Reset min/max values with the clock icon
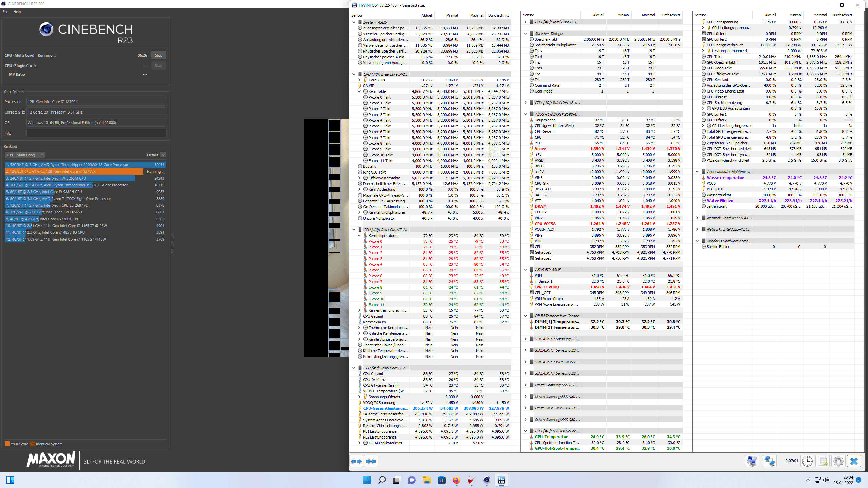 pyautogui.click(x=807, y=461)
